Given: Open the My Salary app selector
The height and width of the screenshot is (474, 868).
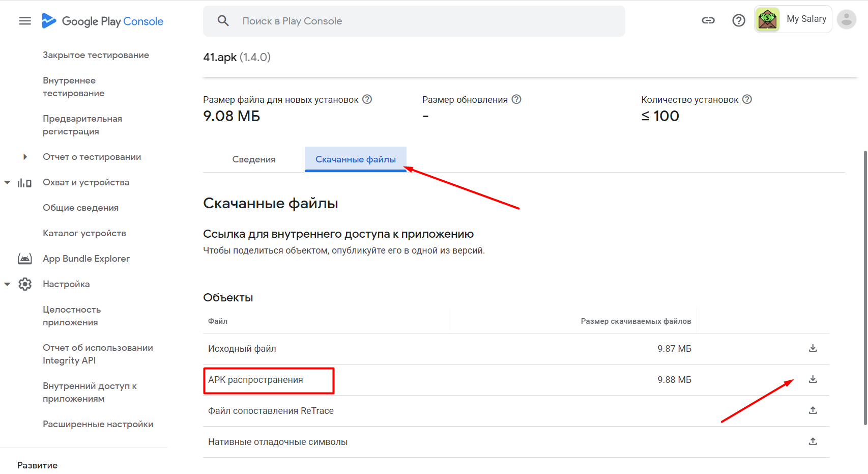Looking at the screenshot, I should [x=793, y=19].
